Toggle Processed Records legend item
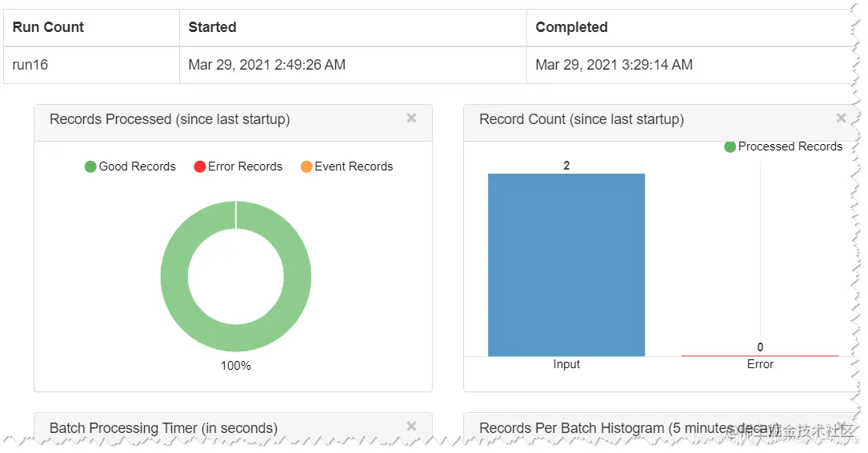The width and height of the screenshot is (868, 453). click(783, 146)
